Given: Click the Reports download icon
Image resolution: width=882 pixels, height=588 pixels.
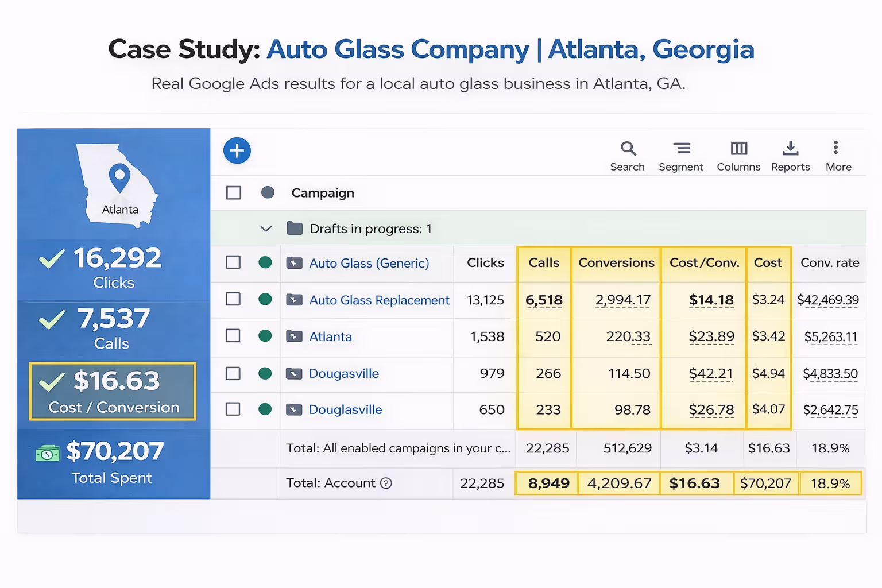Looking at the screenshot, I should click(x=790, y=149).
